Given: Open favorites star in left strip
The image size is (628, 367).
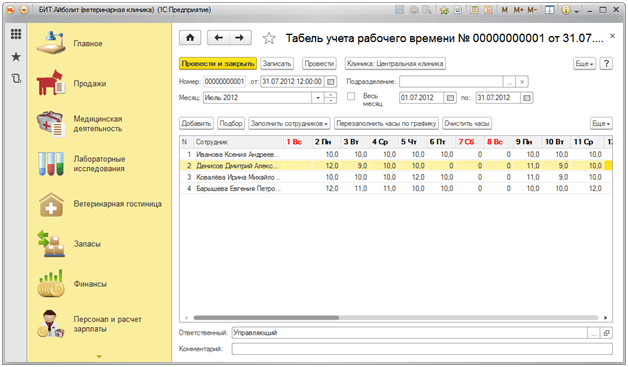Looking at the screenshot, I should (x=16, y=56).
